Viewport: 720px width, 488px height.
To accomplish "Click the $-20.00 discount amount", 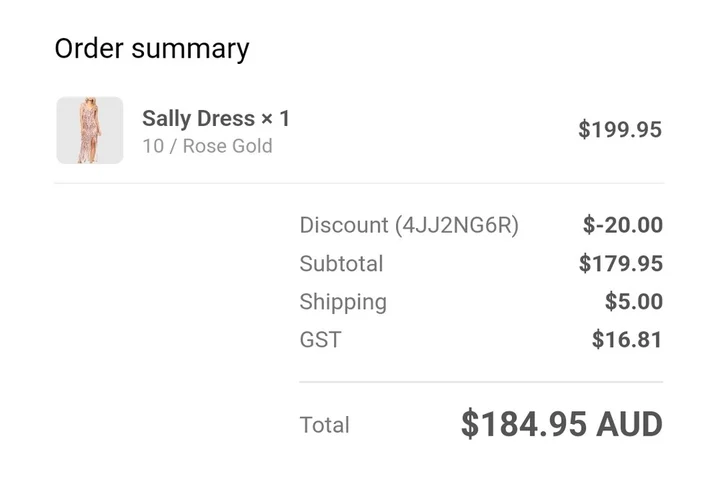I will 623,225.
